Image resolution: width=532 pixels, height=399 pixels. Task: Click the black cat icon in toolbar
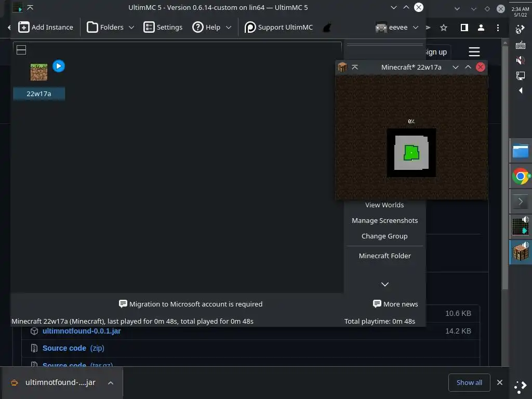tap(327, 28)
